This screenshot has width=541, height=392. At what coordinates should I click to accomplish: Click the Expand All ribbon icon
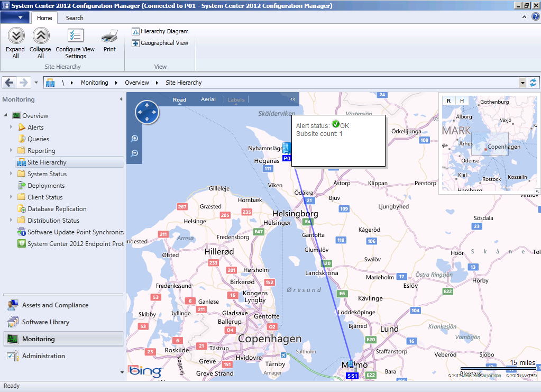click(x=16, y=36)
